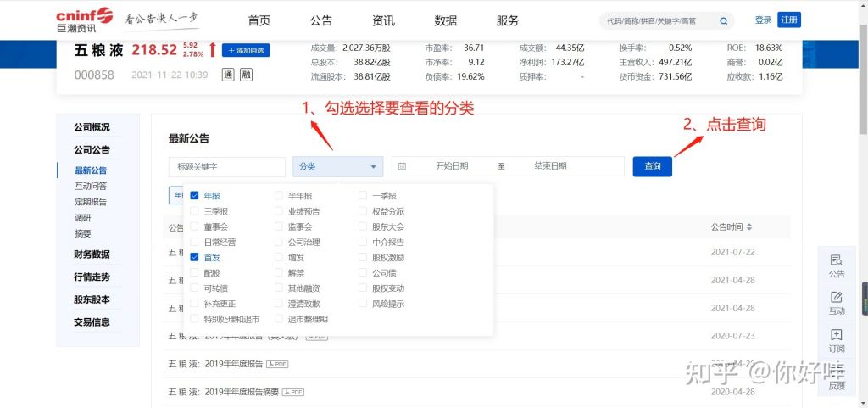Open 股东股本 sidebar section
This screenshot has height=408, width=868.
(92, 299)
